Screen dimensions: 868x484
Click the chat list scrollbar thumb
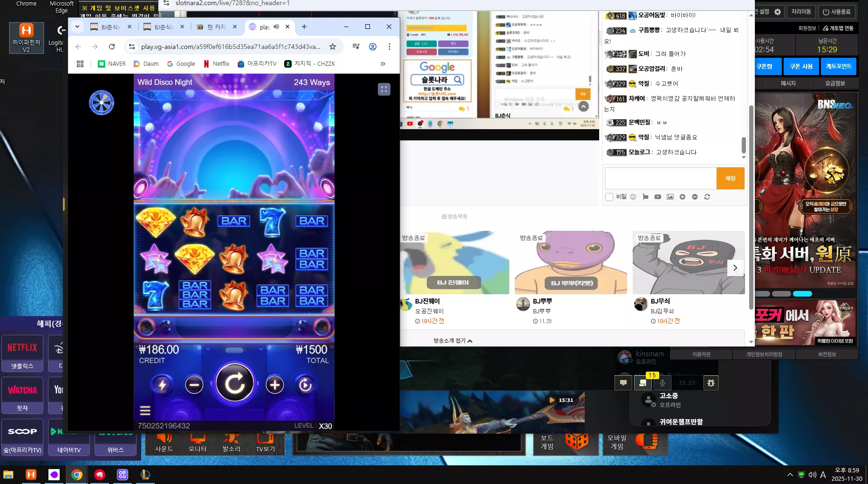coord(744,145)
